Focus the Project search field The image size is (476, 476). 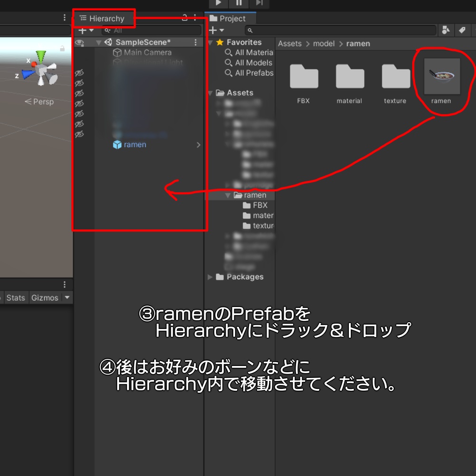[x=341, y=30]
